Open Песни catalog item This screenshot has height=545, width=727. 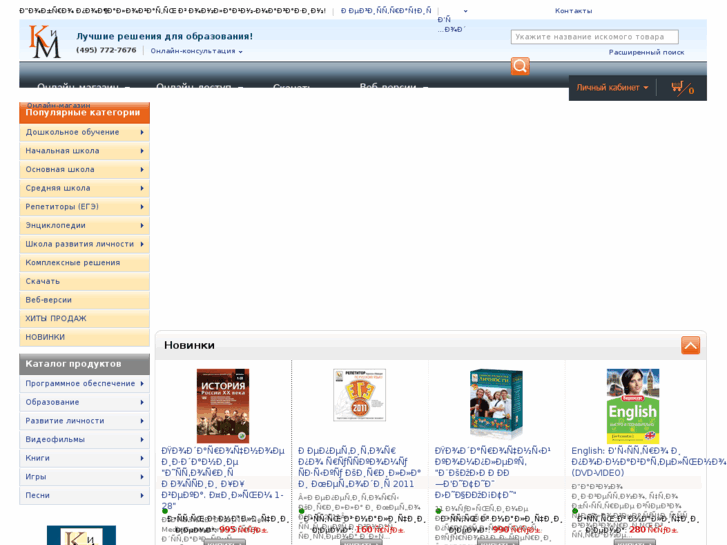pyautogui.click(x=84, y=495)
